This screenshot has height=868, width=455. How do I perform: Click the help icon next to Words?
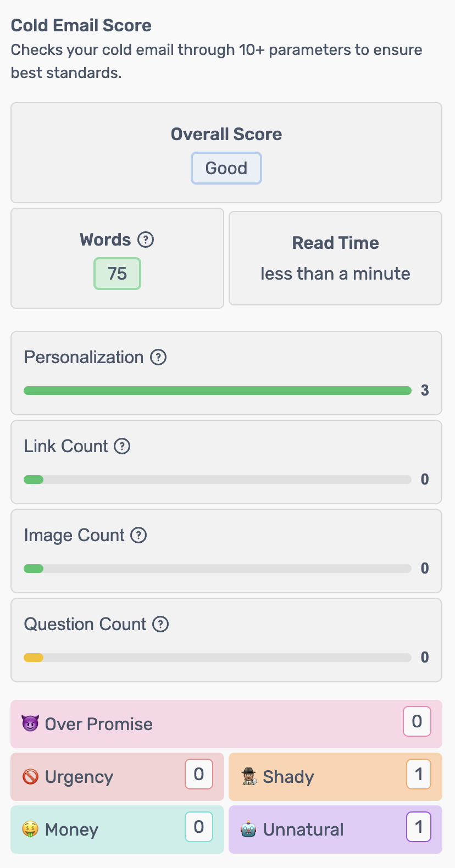146,240
